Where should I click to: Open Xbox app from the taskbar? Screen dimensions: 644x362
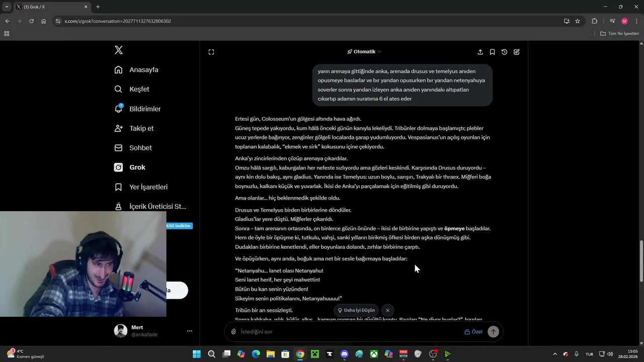tap(374, 354)
